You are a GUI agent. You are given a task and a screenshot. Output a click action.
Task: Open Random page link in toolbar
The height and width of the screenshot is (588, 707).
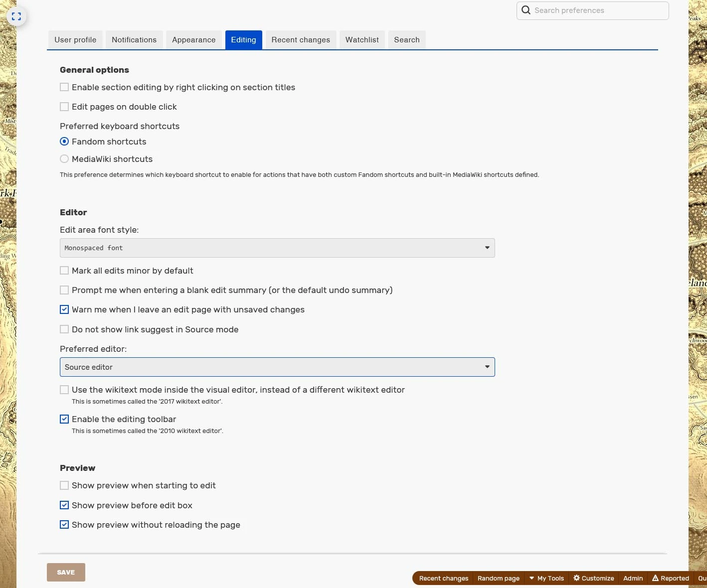pyautogui.click(x=498, y=578)
